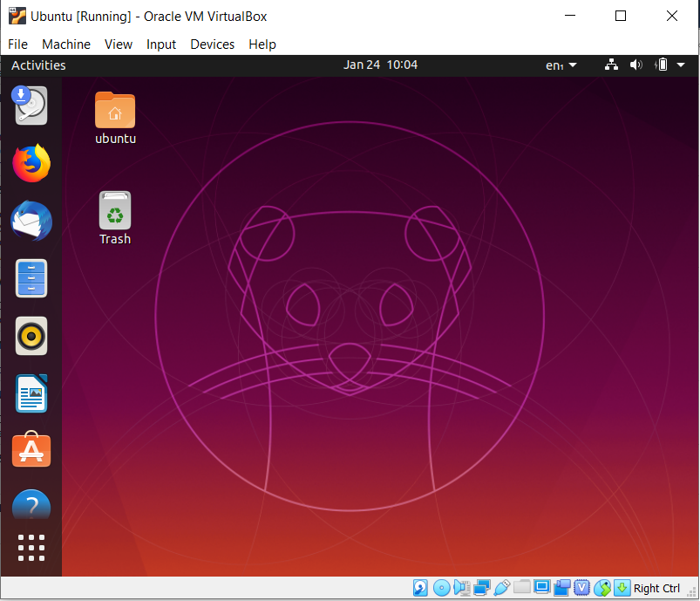Click the Activities button in Ubuntu

tap(38, 65)
